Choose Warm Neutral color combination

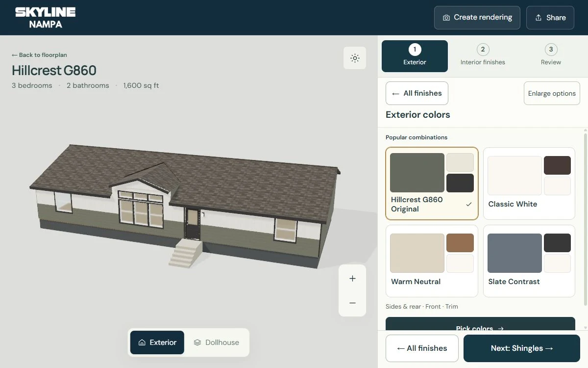432,261
